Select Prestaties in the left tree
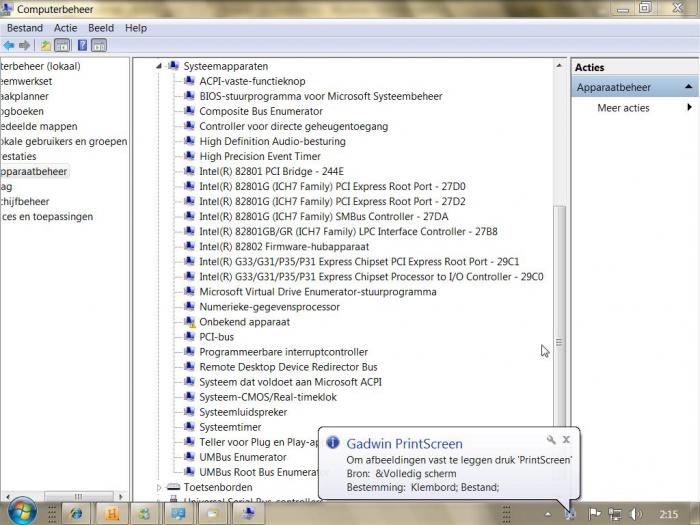700x525 pixels. (18, 156)
